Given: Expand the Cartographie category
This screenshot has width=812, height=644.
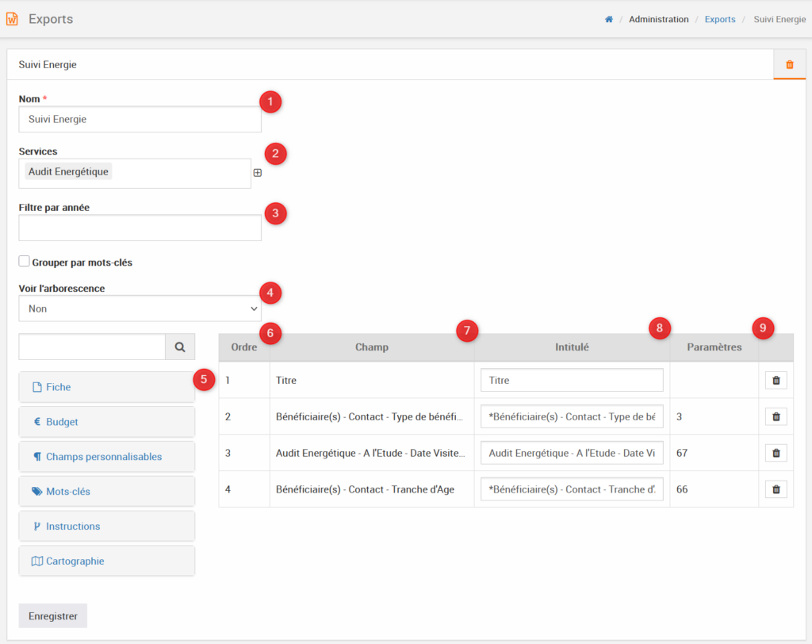Looking at the screenshot, I should pos(106,562).
